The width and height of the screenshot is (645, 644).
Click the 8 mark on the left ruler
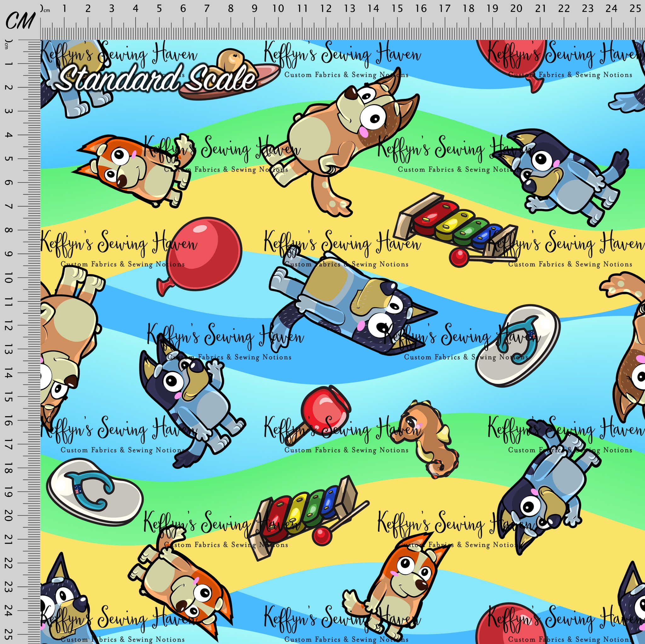click(x=9, y=230)
